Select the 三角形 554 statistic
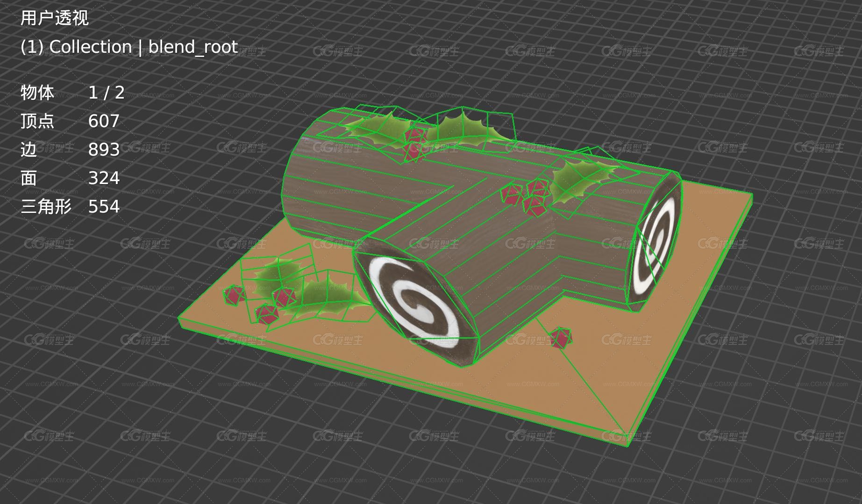This screenshot has width=862, height=504. (70, 206)
